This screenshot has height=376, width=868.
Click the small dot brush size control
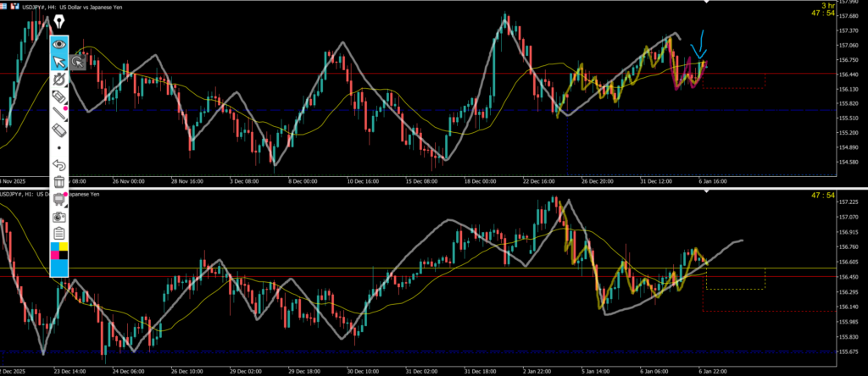59,147
